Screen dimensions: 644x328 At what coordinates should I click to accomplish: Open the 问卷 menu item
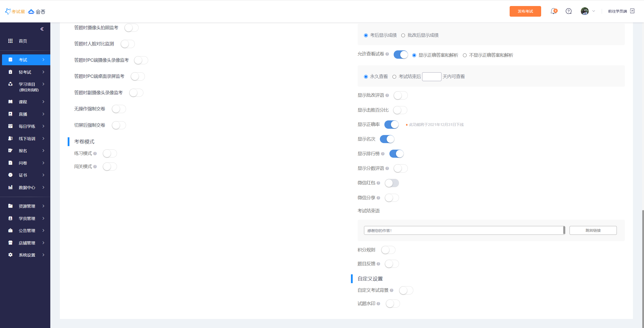point(23,163)
